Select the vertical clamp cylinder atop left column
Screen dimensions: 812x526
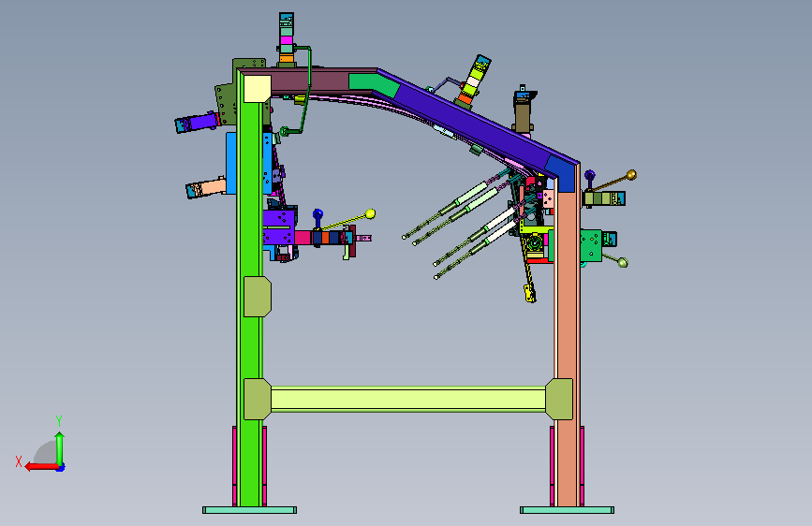click(287, 39)
